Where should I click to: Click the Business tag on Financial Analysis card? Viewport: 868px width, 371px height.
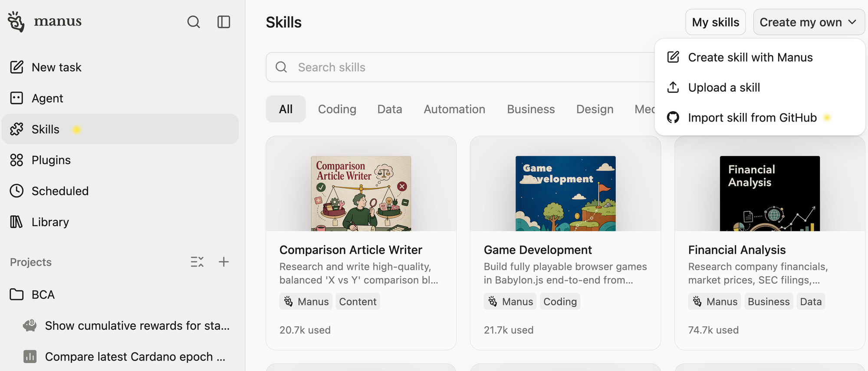click(x=769, y=302)
